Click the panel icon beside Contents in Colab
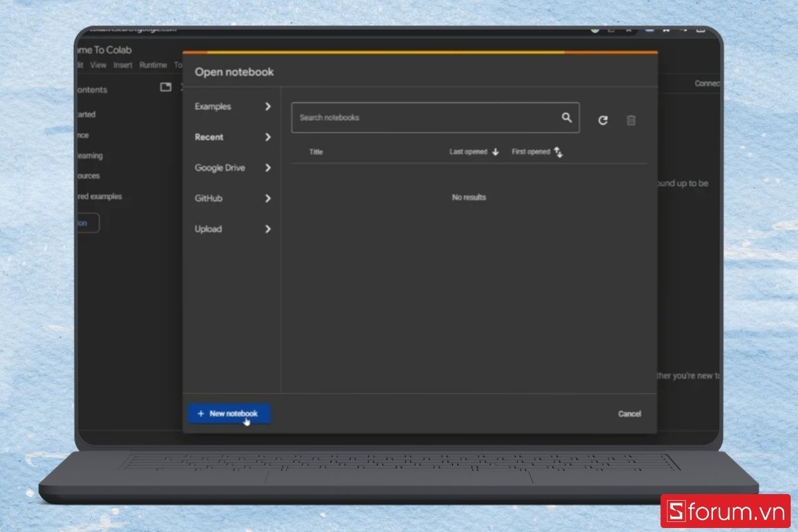The width and height of the screenshot is (798, 532). click(x=166, y=87)
